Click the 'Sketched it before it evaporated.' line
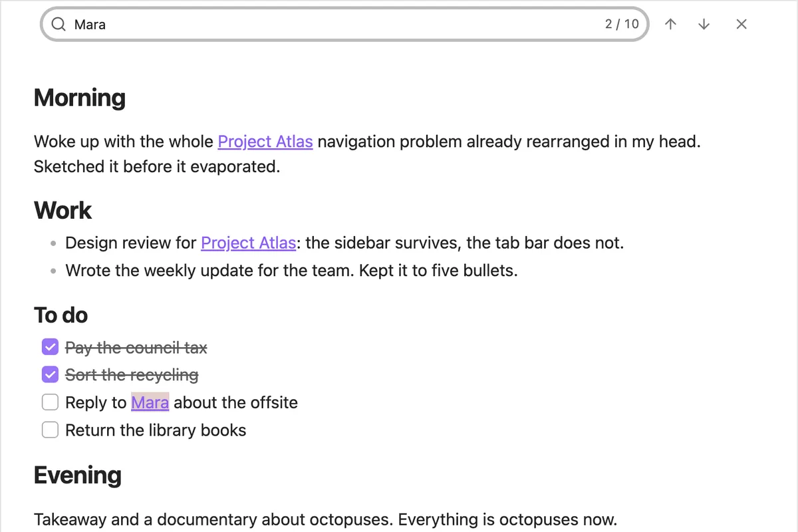This screenshot has height=532, width=798. pos(157,166)
